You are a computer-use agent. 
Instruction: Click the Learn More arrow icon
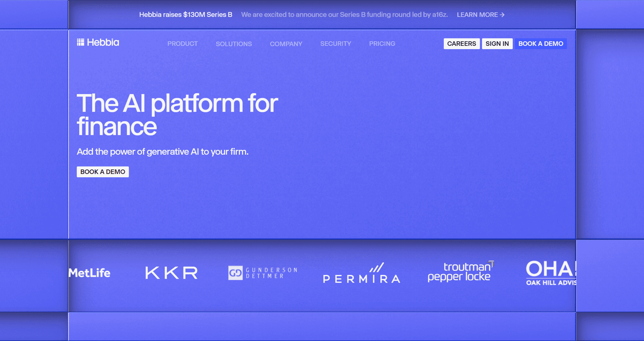coord(502,15)
